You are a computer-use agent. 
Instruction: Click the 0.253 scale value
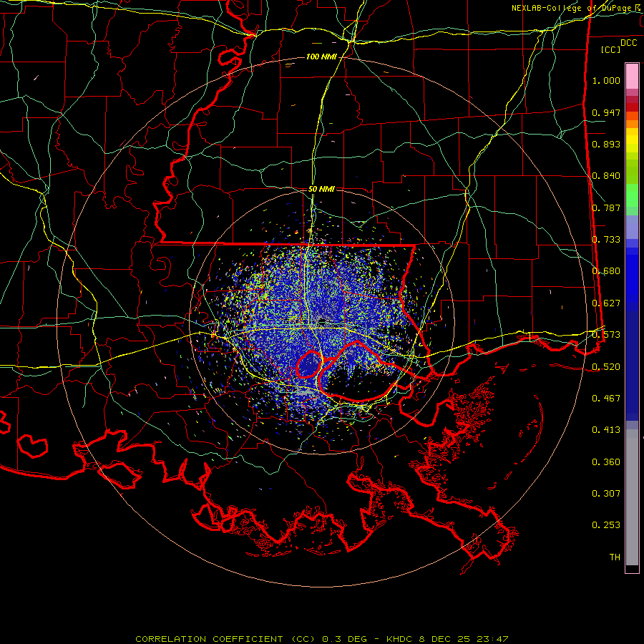click(606, 525)
